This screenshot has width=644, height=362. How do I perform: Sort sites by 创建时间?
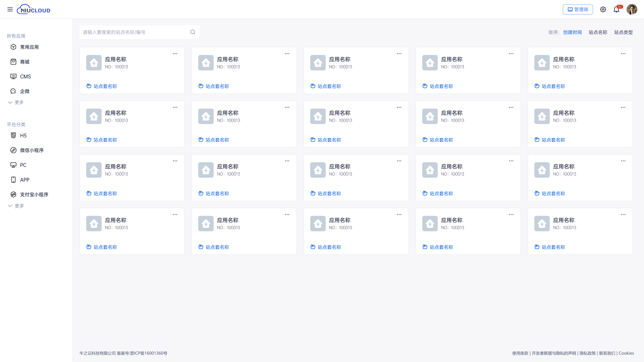[572, 32]
